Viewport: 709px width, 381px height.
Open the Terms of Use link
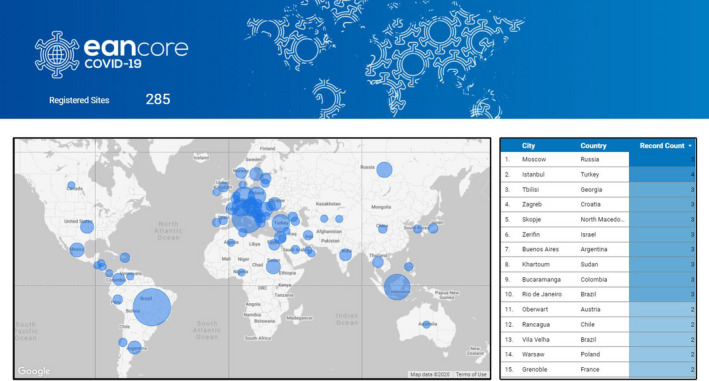coord(471,374)
